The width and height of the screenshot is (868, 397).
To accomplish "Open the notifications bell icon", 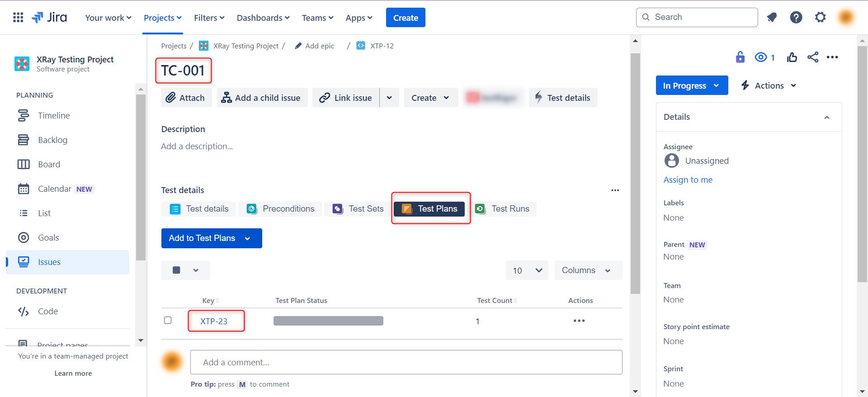I will pyautogui.click(x=772, y=18).
